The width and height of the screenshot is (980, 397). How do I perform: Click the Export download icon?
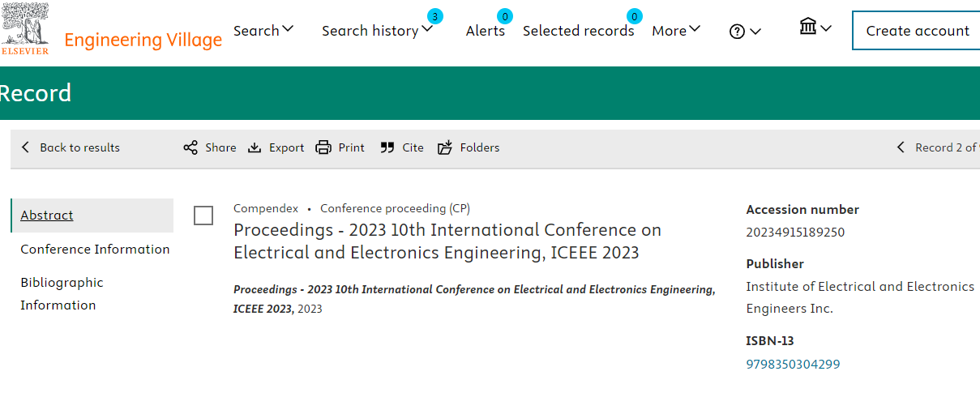[255, 147]
